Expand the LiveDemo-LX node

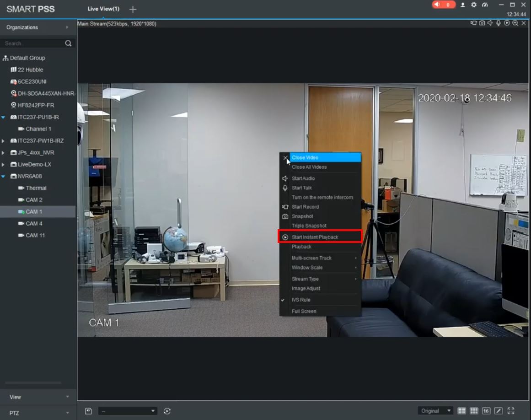3,165
